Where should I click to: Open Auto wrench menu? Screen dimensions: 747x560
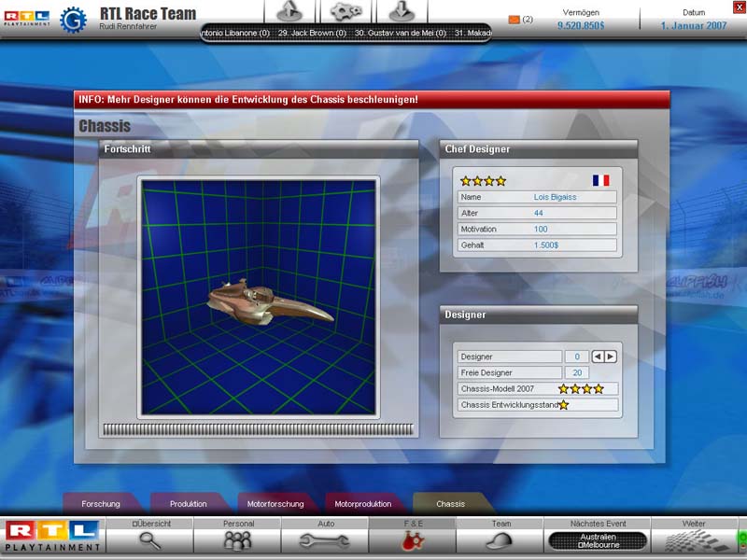tap(325, 535)
